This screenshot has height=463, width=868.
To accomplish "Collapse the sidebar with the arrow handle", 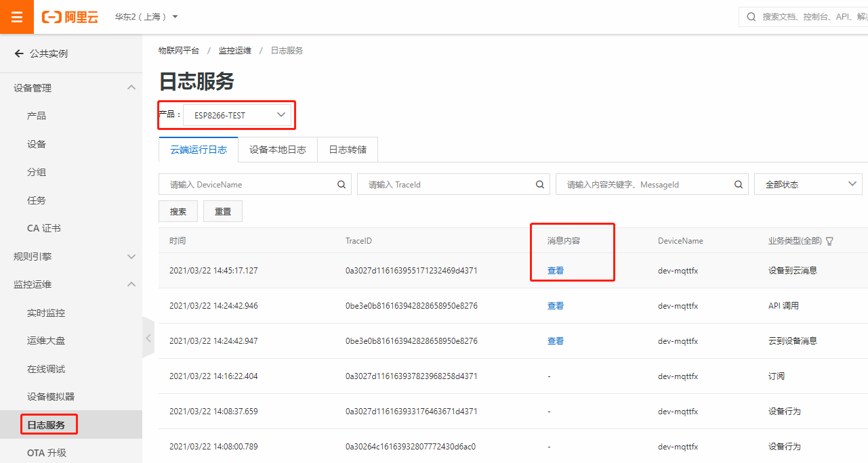I will point(148,338).
